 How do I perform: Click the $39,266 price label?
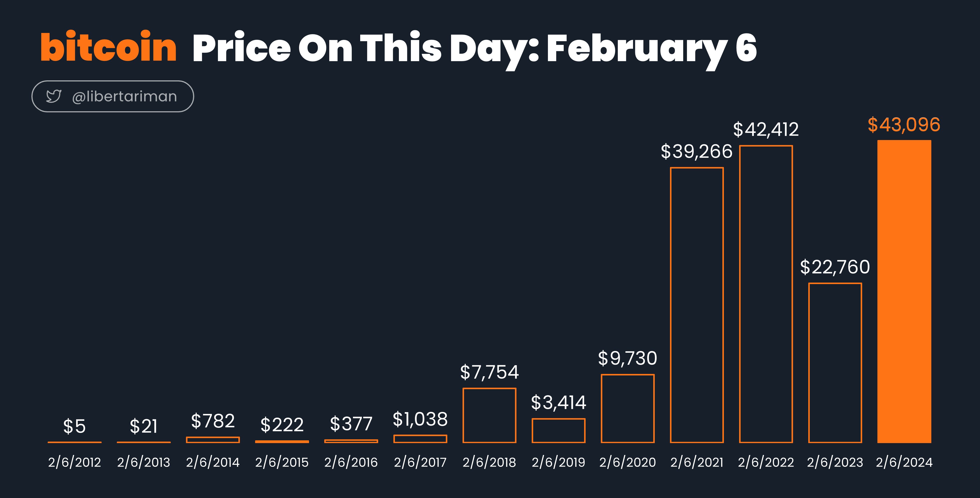(697, 152)
